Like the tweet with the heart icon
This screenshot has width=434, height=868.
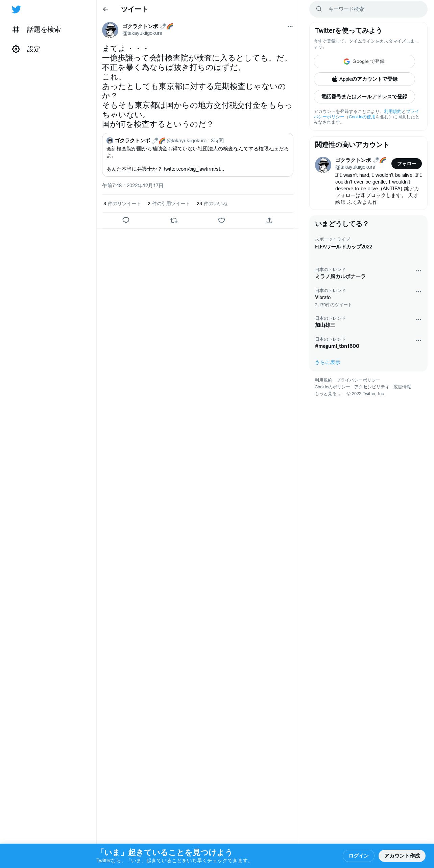click(221, 220)
